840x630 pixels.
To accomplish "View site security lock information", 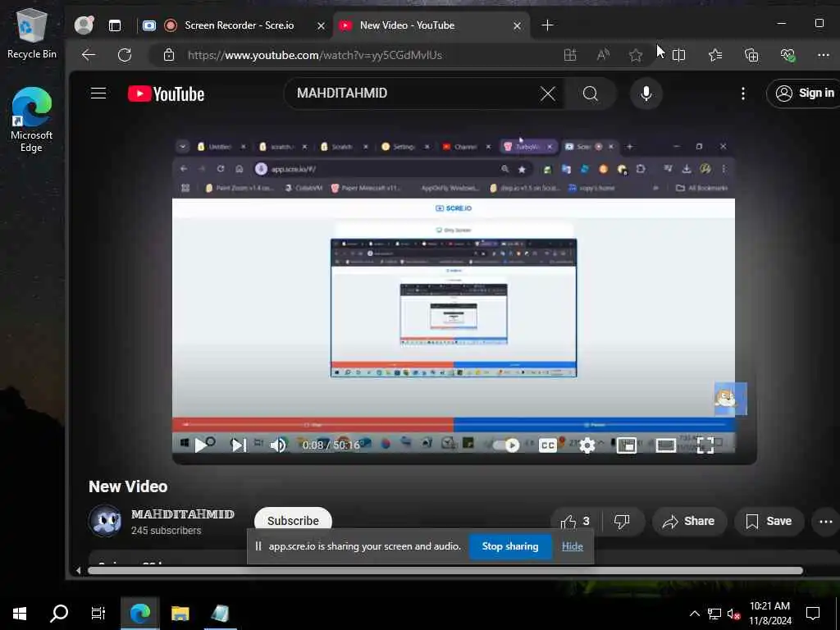I will pos(169,55).
